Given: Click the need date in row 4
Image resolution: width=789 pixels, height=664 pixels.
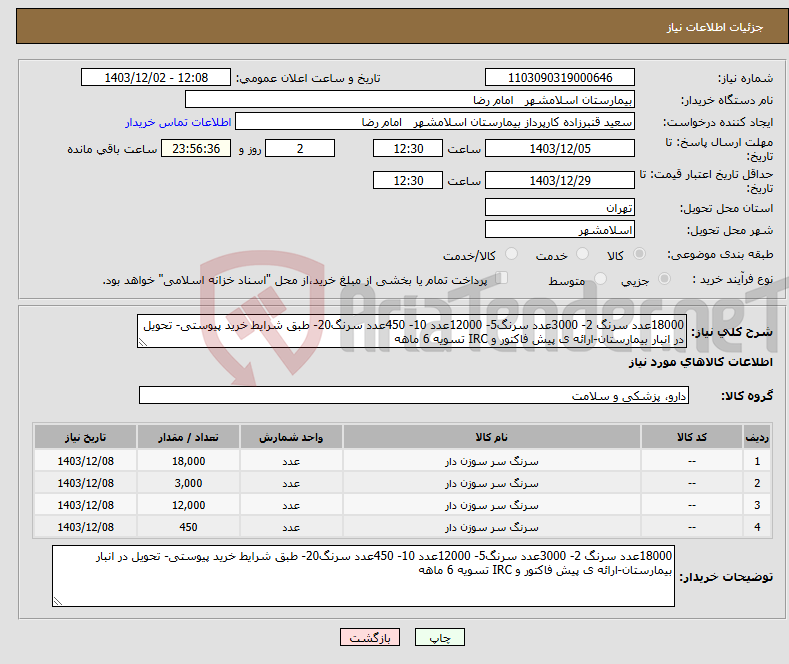Looking at the screenshot, I should point(86,527).
